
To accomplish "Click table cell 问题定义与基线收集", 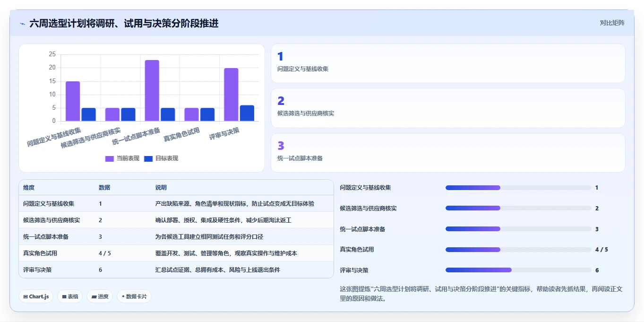I will click(49, 204).
